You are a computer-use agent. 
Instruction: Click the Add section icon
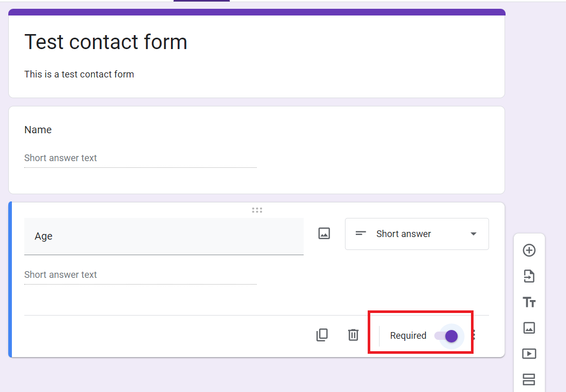529,380
